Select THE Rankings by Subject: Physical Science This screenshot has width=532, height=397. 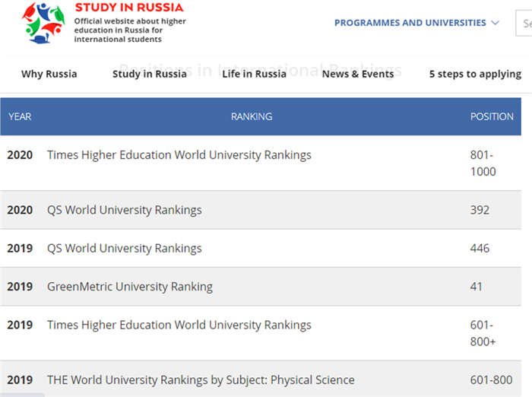tap(201, 380)
